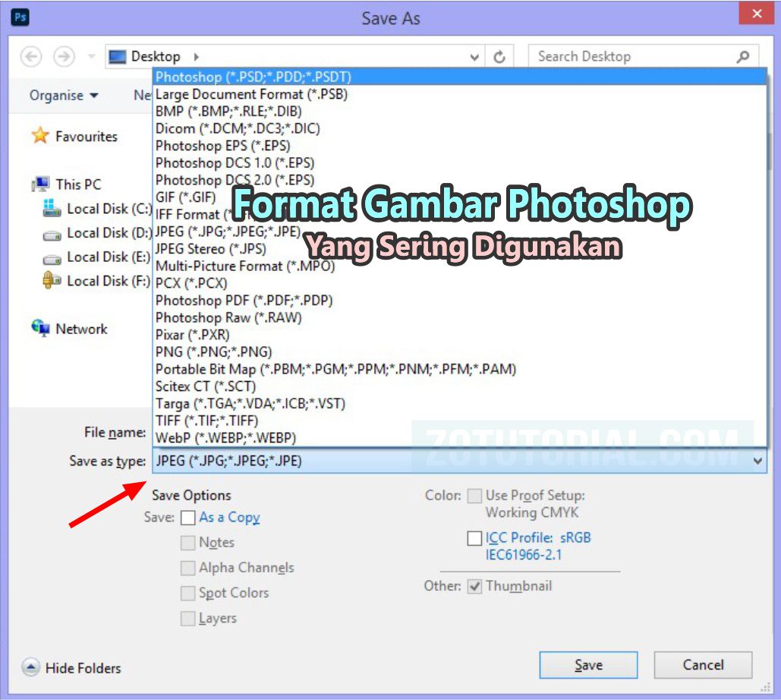This screenshot has height=700, width=781.
Task: Close the Save As dialog
Action: (756, 14)
